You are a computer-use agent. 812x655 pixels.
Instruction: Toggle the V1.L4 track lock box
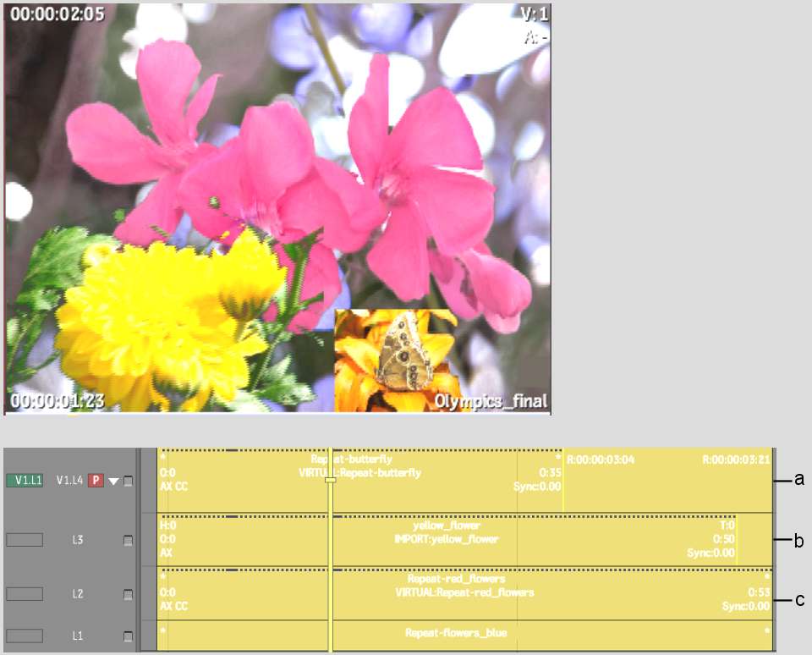[x=129, y=482]
